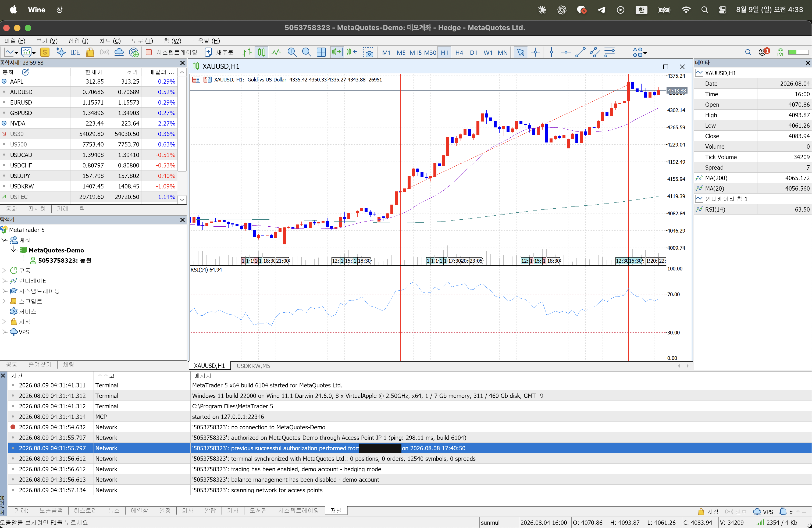This screenshot has height=528, width=812.
Task: Click the edit pencil icon in Market Watch
Action: coord(26,72)
